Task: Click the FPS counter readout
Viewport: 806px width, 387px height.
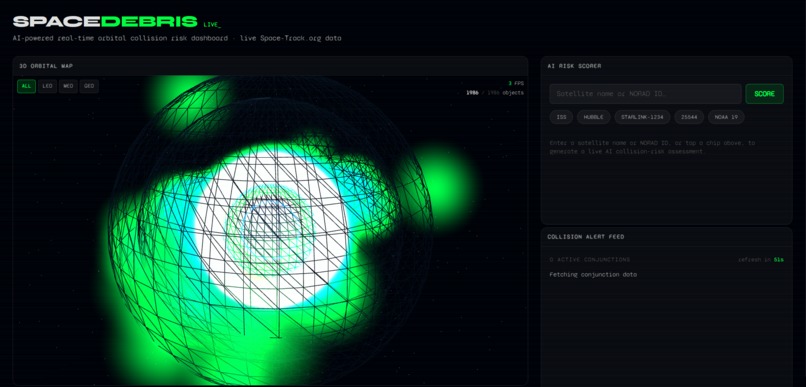Action: coord(516,83)
